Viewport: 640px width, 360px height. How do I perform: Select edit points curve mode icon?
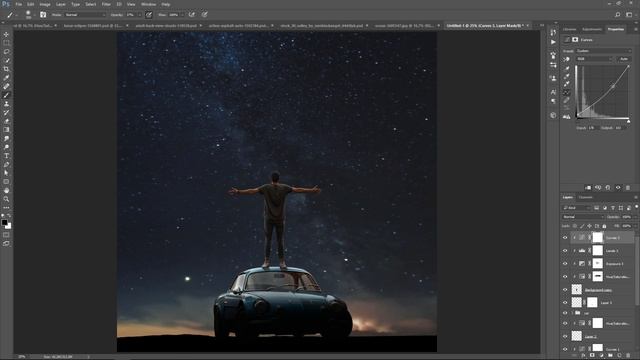pos(567,93)
